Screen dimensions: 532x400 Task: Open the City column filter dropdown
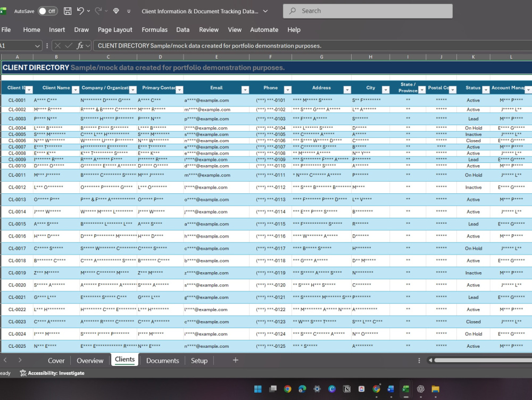coord(385,89)
